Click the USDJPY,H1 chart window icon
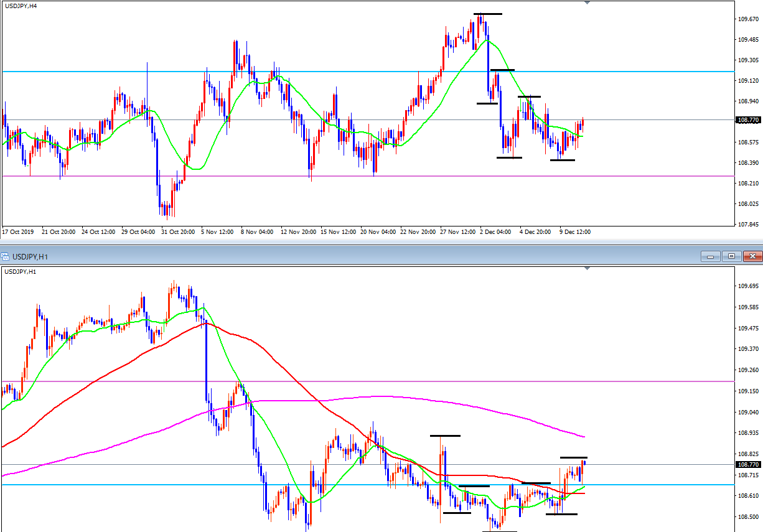 coord(5,256)
